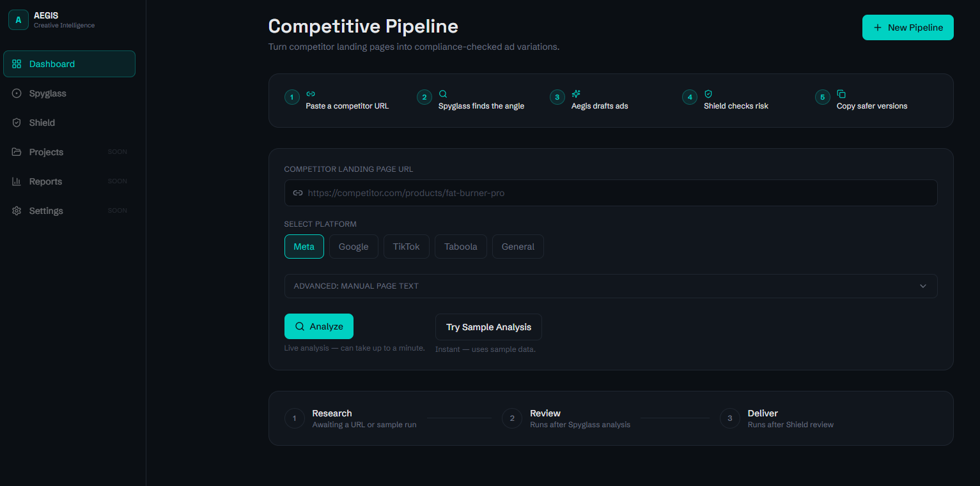Image resolution: width=980 pixels, height=486 pixels.
Task: Click Instant — uses sample data note
Action: tap(485, 349)
